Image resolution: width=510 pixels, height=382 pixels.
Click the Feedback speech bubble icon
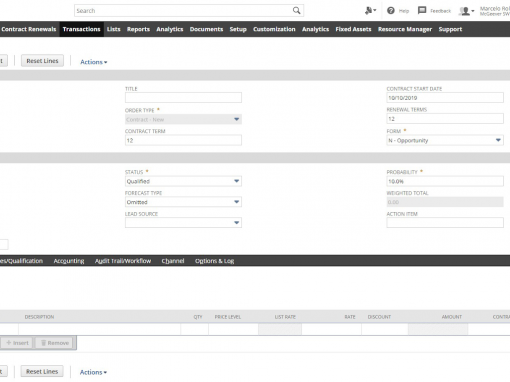click(422, 10)
